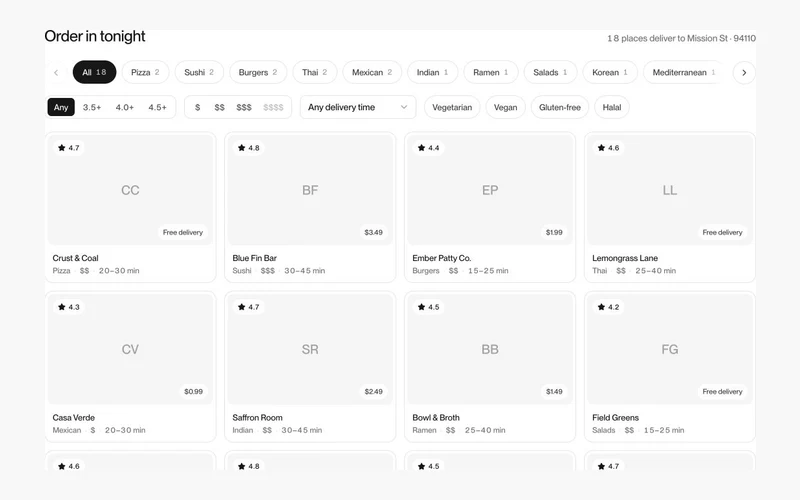The width and height of the screenshot is (800, 500).
Task: Click the 4.7 star badge on Crust & Coal
Action: [x=69, y=148]
